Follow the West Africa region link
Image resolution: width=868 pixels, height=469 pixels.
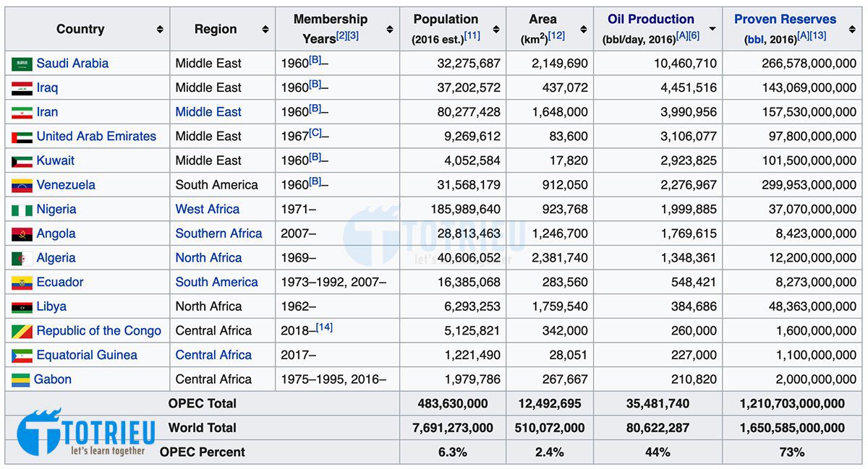click(x=207, y=210)
